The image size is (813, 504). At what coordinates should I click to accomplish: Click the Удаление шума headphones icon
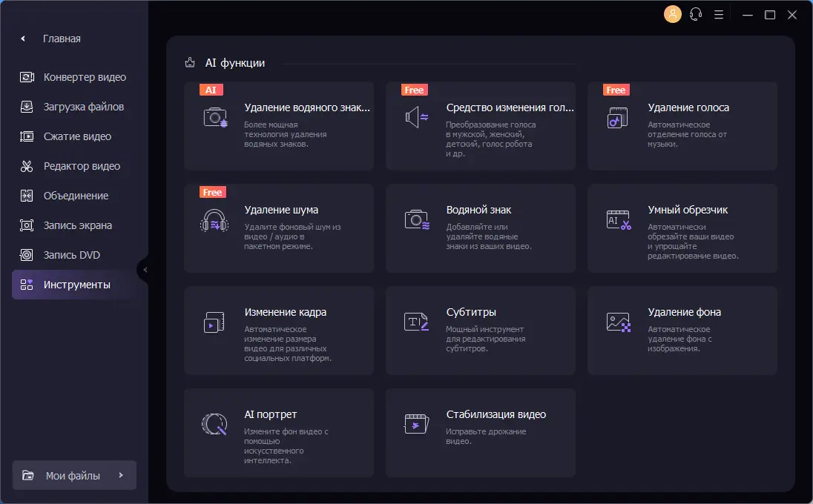click(215, 220)
